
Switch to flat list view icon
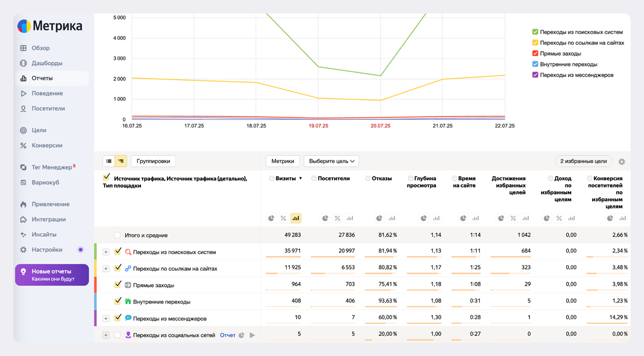(109, 161)
